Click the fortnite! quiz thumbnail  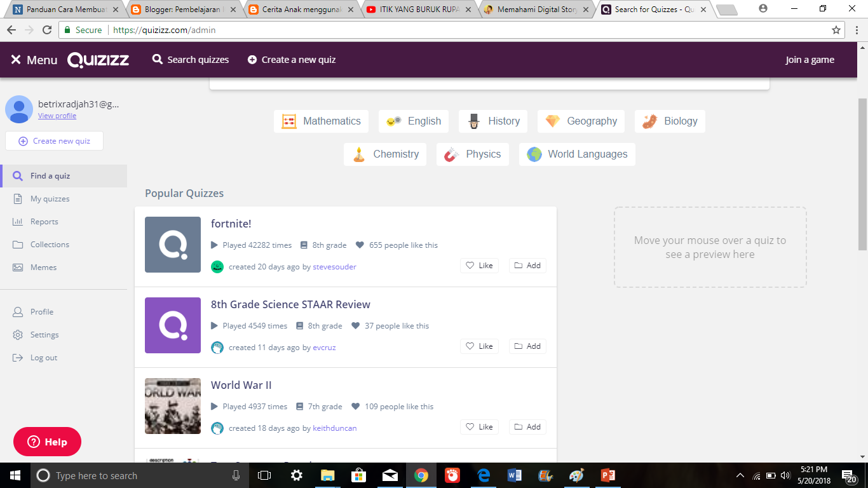click(173, 245)
